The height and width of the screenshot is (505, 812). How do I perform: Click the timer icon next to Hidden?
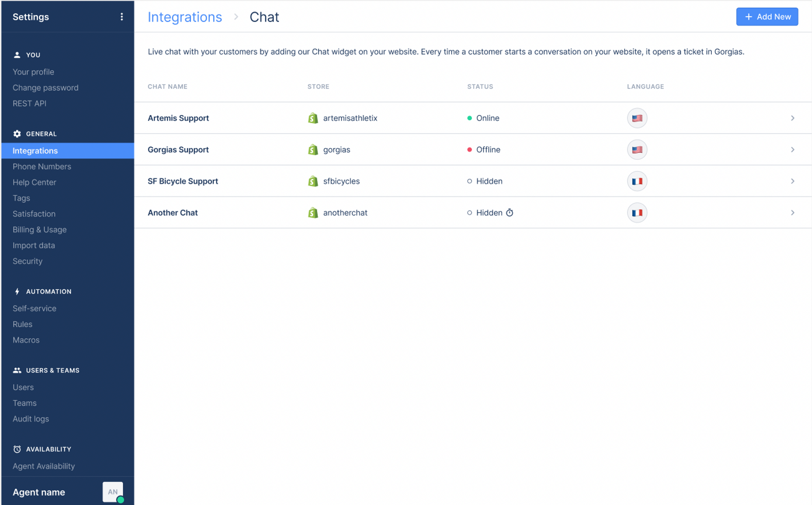[510, 212]
